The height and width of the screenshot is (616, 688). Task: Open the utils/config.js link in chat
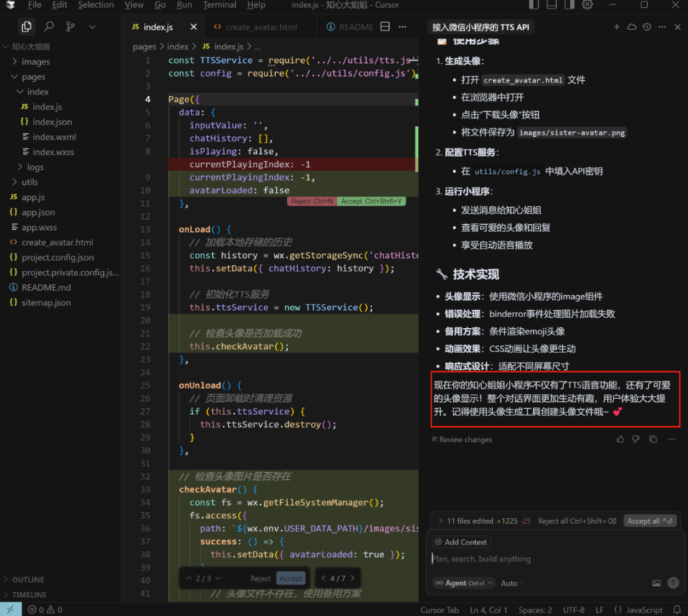coord(507,171)
